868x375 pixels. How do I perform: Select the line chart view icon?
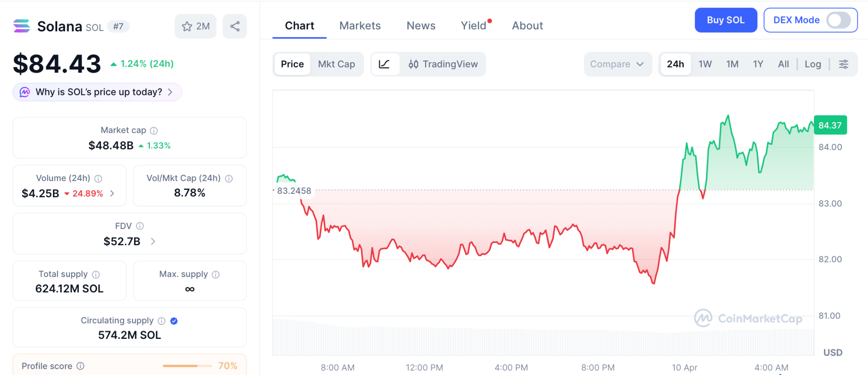point(384,64)
